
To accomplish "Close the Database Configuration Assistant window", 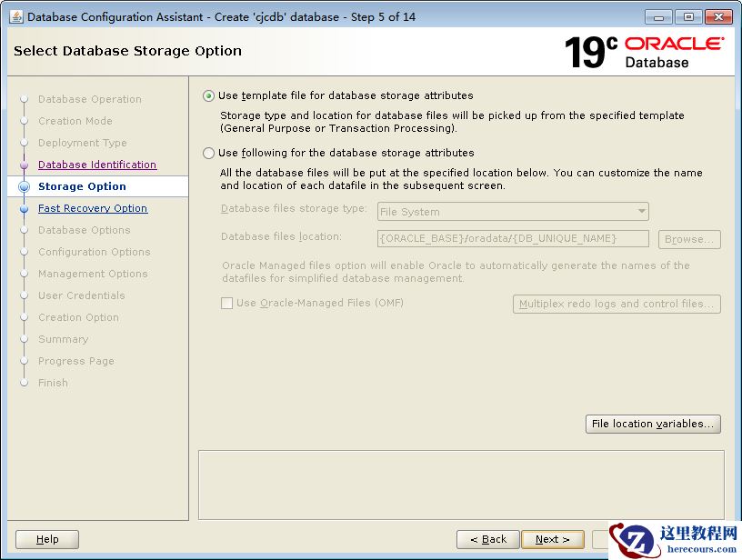I will [718, 17].
